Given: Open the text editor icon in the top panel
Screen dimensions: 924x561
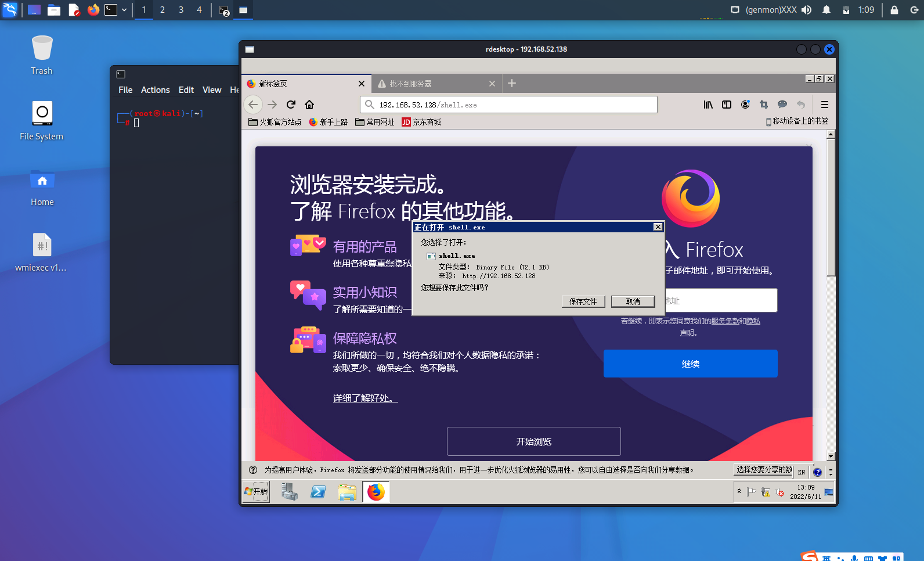Looking at the screenshot, I should (74, 10).
